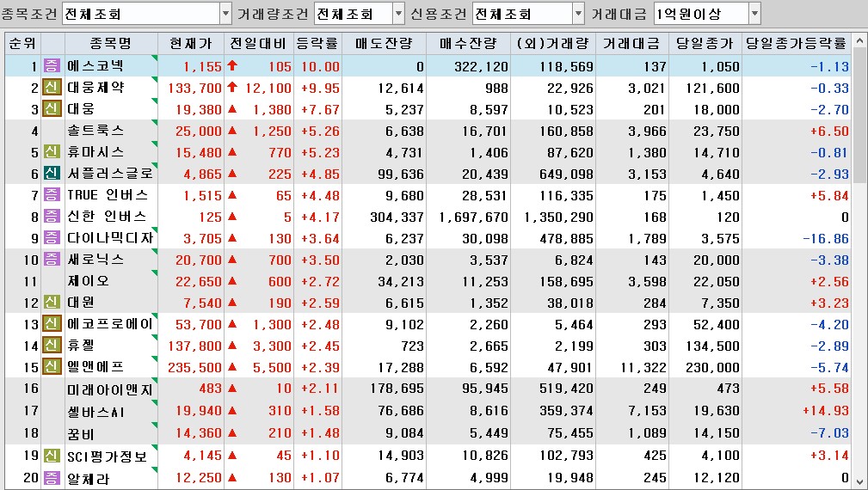This screenshot has height=490, width=868.
Task: Select the 솔트룩스 stock name
Action: point(95,131)
